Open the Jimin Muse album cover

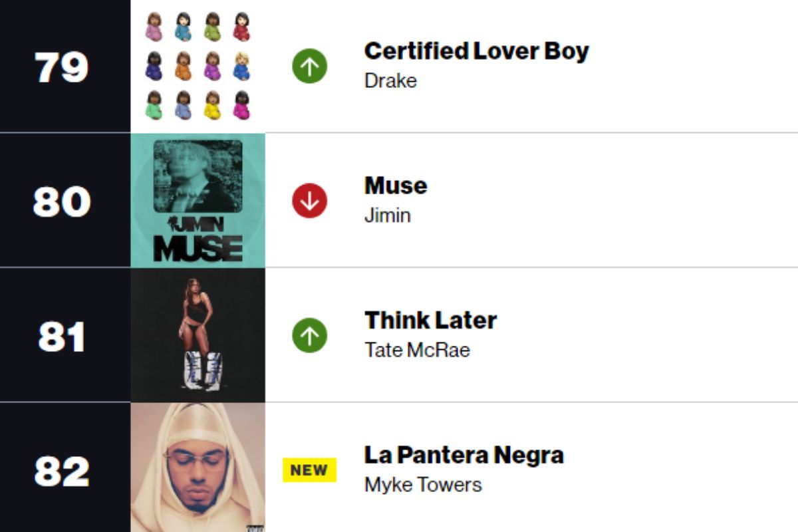pyautogui.click(x=198, y=200)
